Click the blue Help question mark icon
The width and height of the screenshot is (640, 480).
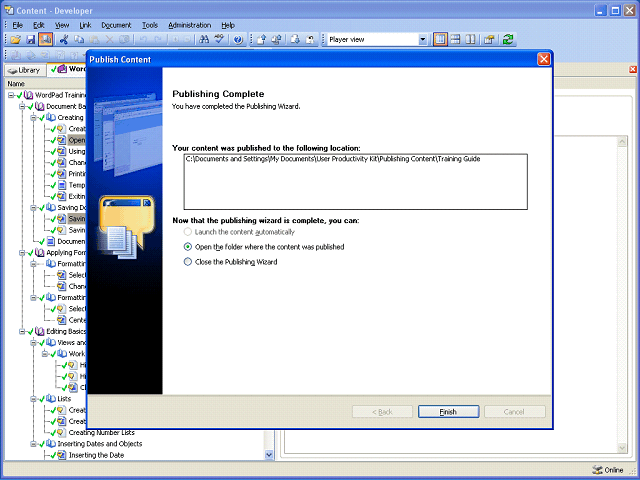point(238,40)
